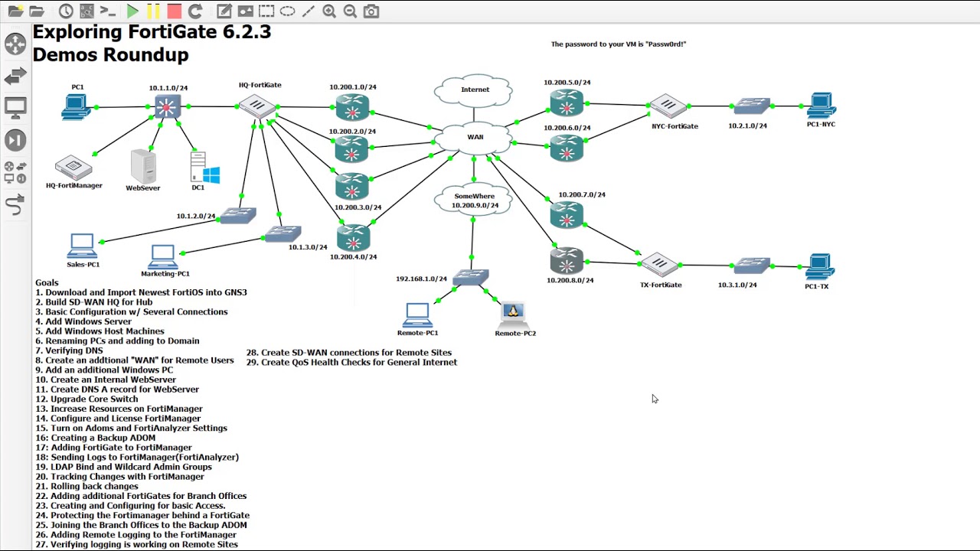
Task: Select the PC1 computer node
Action: coord(77,106)
